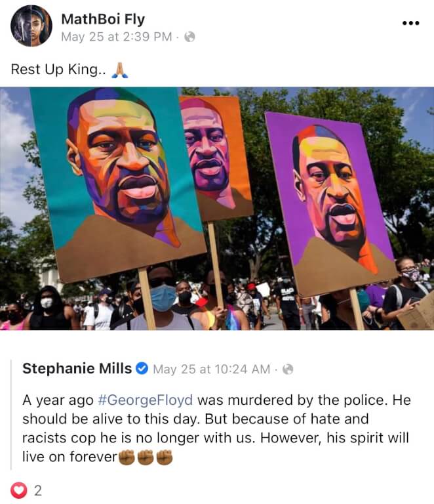The image size is (434, 504).
Task: Open the May 25 at 10:24 AM timestamp
Action: (x=212, y=369)
